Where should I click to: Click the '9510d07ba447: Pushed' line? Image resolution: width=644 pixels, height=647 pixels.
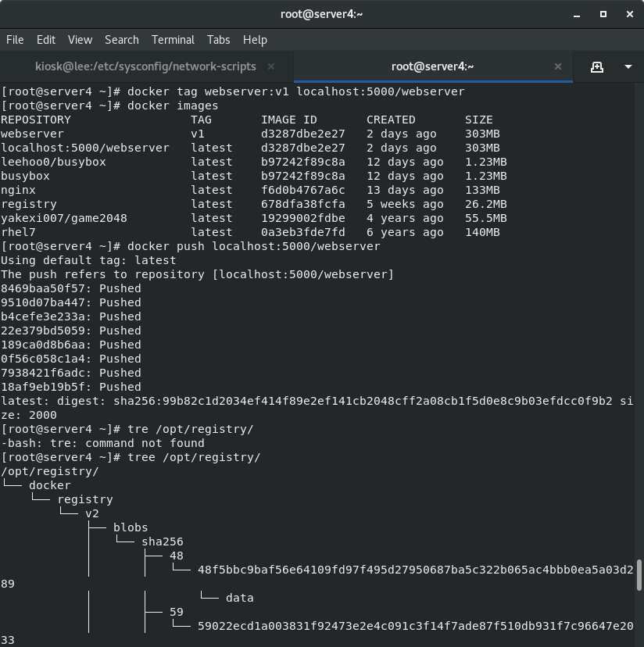[x=71, y=302]
